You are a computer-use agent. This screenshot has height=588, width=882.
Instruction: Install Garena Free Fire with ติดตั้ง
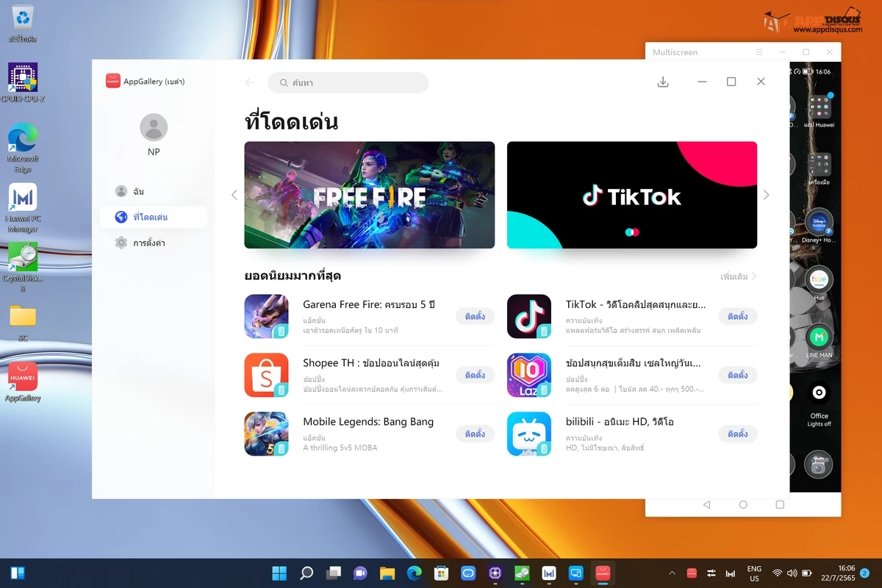475,316
